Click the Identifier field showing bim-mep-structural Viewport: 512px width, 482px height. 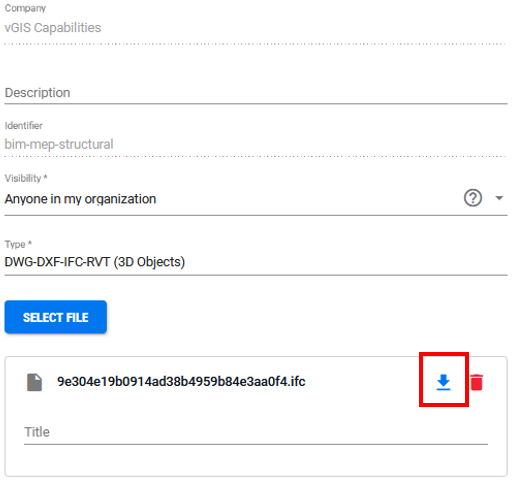coord(256,144)
